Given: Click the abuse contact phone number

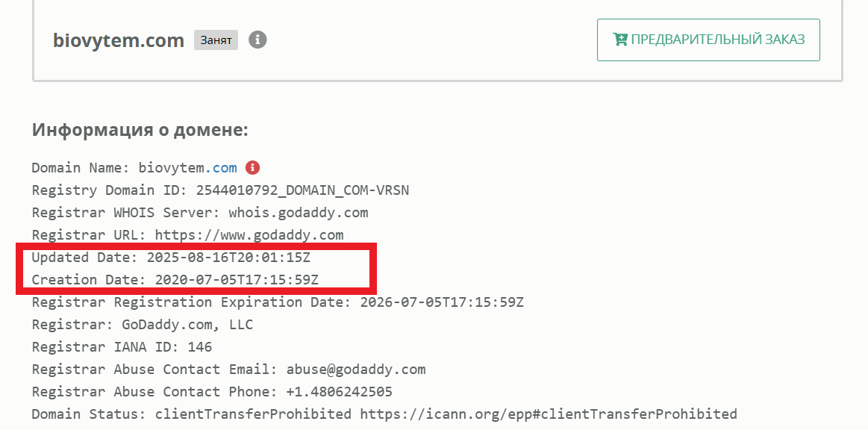Looking at the screenshot, I should coord(339,392).
